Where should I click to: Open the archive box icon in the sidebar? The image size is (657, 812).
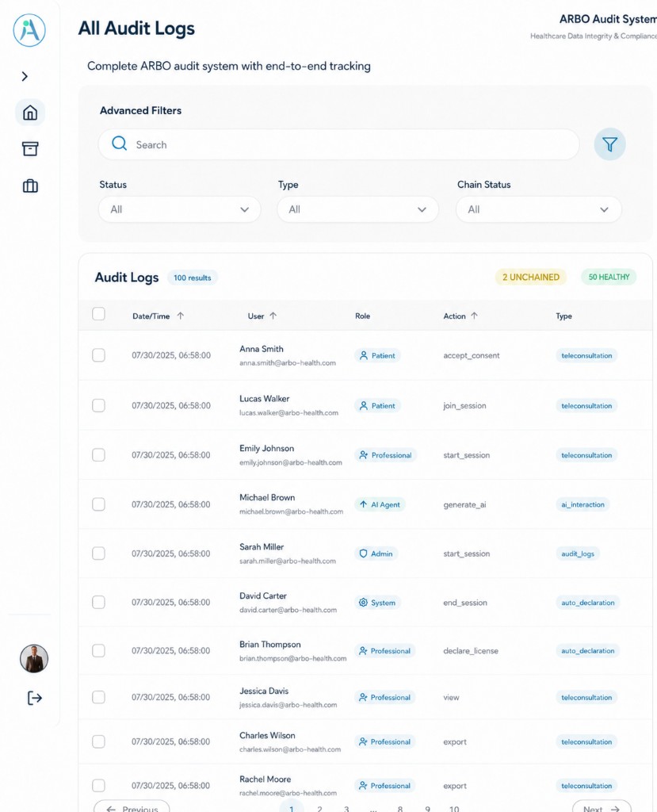click(x=30, y=149)
